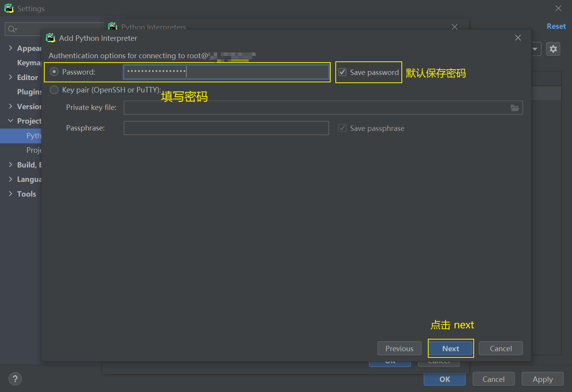This screenshot has height=392, width=572.
Task: Collapse the Project settings section
Action: tap(10, 121)
